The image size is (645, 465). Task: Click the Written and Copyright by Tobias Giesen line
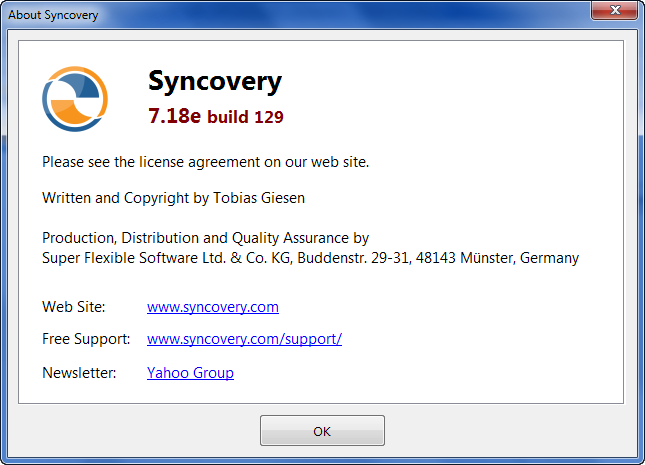tap(173, 198)
